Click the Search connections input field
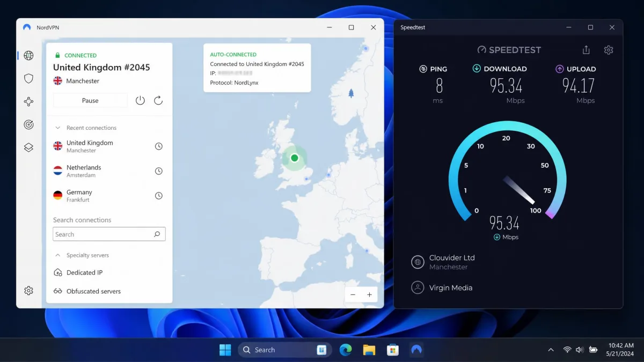The image size is (644, 362). 109,234
